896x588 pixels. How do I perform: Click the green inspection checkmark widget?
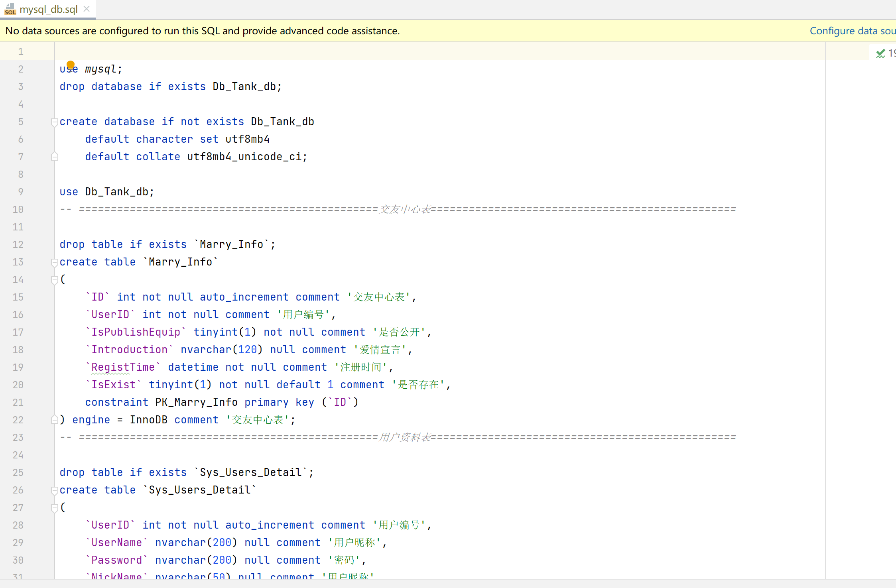[x=880, y=53]
